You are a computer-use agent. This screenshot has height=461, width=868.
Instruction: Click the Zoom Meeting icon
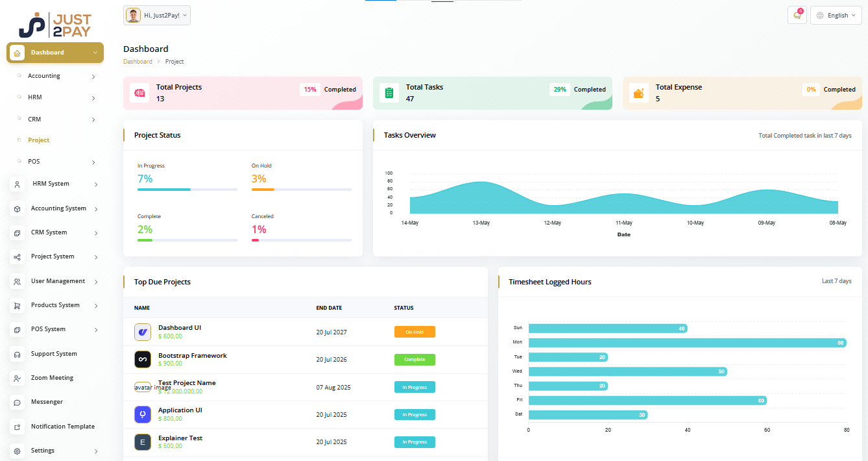(x=17, y=378)
